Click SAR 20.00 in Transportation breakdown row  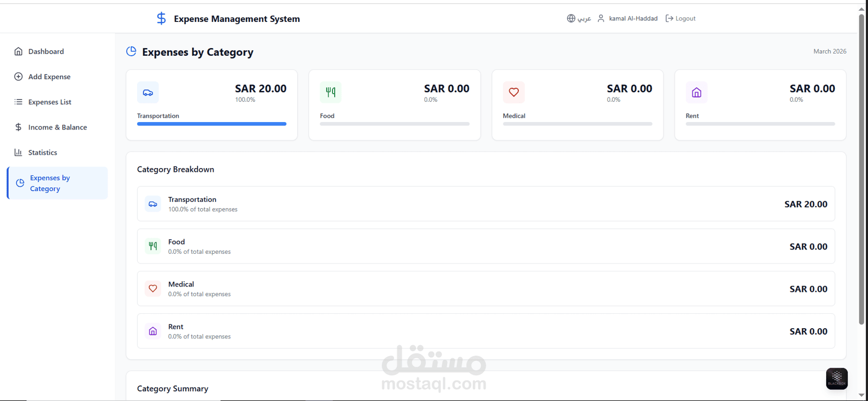point(806,204)
